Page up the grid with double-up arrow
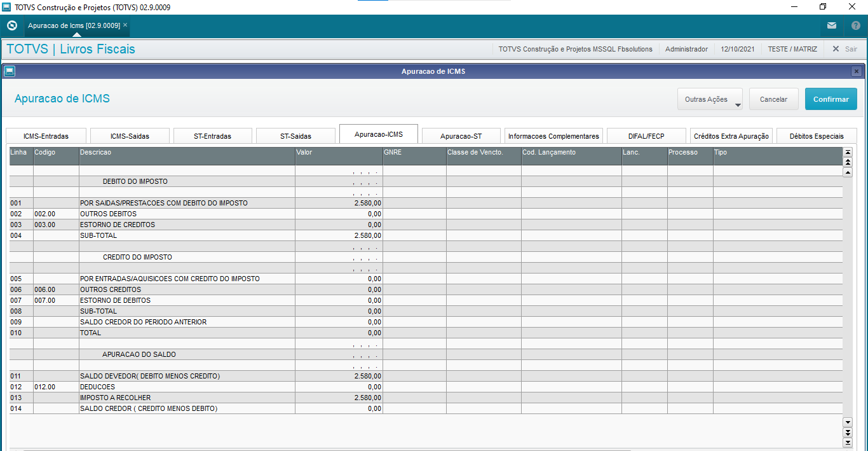Viewport: 868px width, 451px height. coord(847,162)
